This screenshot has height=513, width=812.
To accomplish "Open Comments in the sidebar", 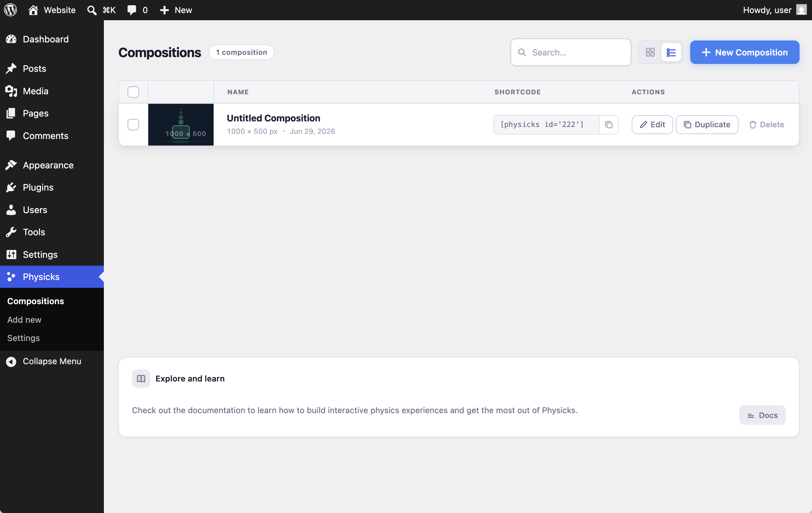I will pos(52,136).
